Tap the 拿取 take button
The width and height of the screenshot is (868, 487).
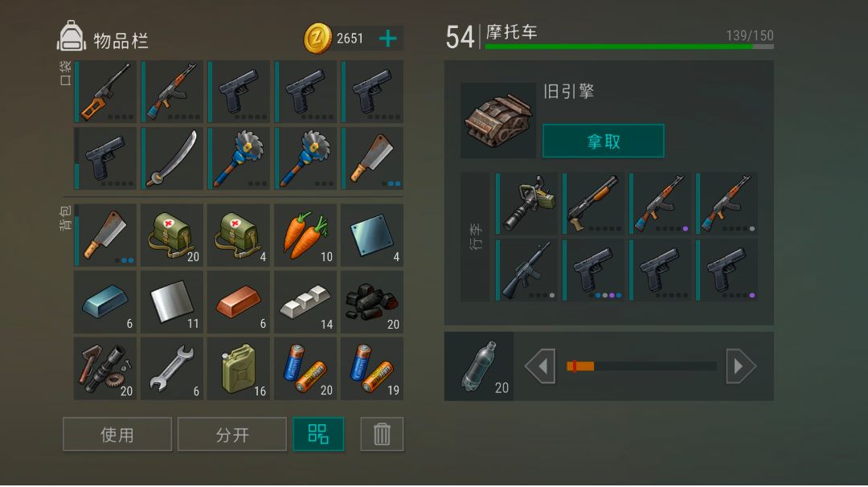point(604,141)
